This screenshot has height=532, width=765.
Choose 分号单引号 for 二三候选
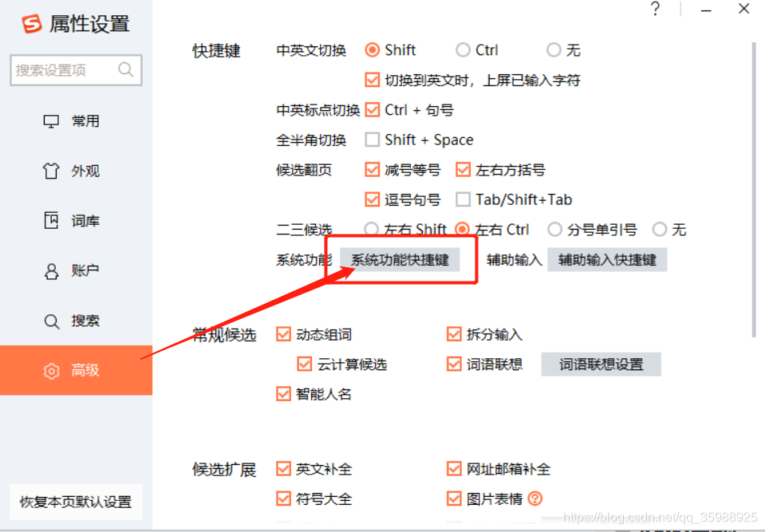(x=554, y=229)
